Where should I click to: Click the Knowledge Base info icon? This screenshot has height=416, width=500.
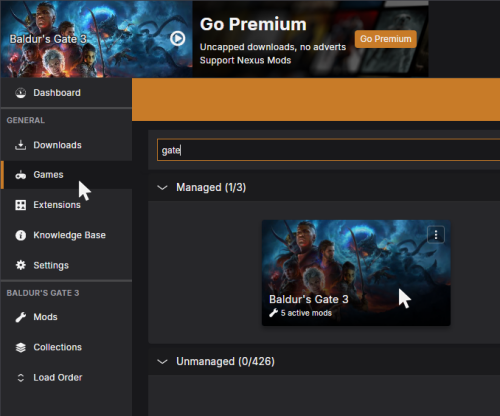21,235
